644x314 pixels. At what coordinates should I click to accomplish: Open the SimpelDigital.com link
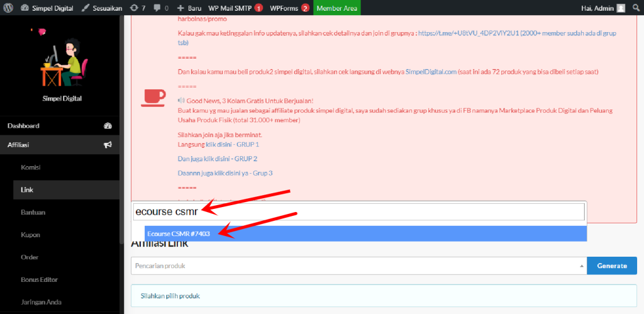(x=431, y=72)
